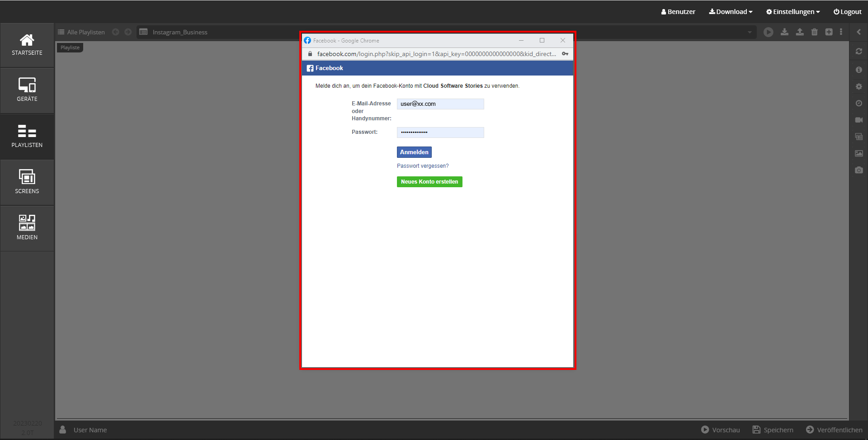Expand the Instagram_Business playlist selector arrow
Image resolution: width=868 pixels, height=440 pixels.
coord(749,32)
